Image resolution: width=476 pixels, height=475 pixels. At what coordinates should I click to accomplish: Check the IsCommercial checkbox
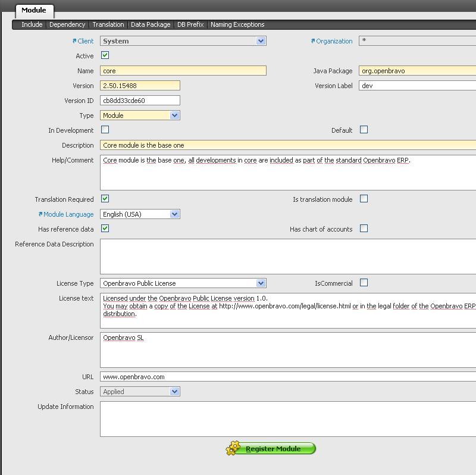point(364,283)
